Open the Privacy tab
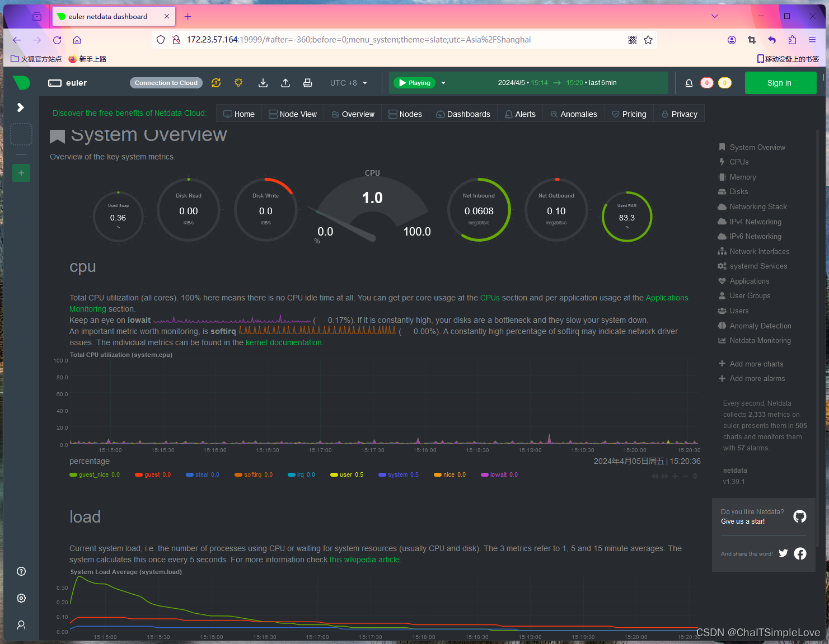829x644 pixels. click(680, 114)
